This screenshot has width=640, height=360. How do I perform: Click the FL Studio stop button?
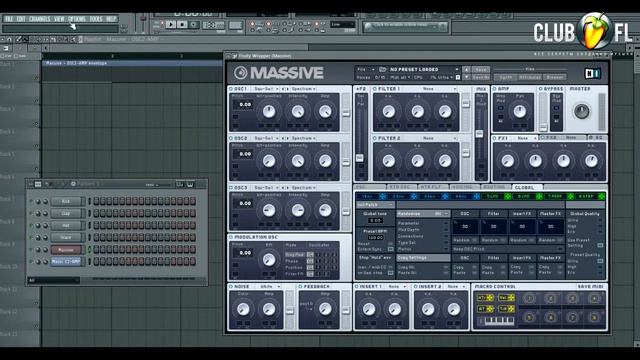point(182,25)
